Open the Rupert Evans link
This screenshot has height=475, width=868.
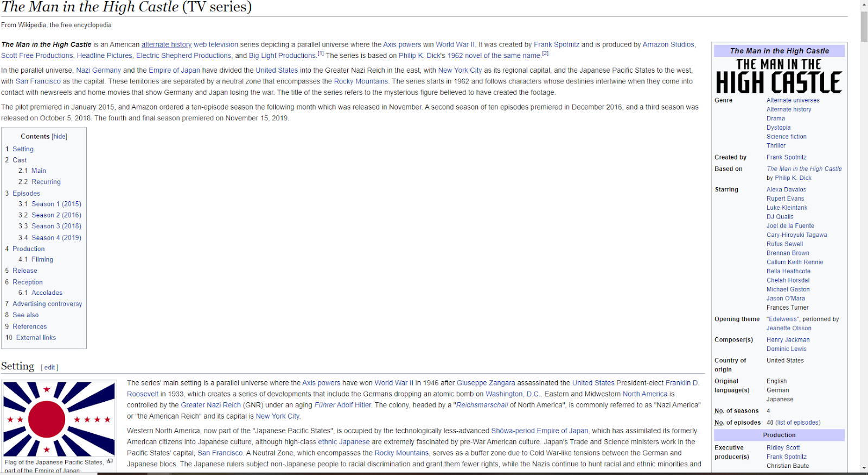click(x=785, y=199)
